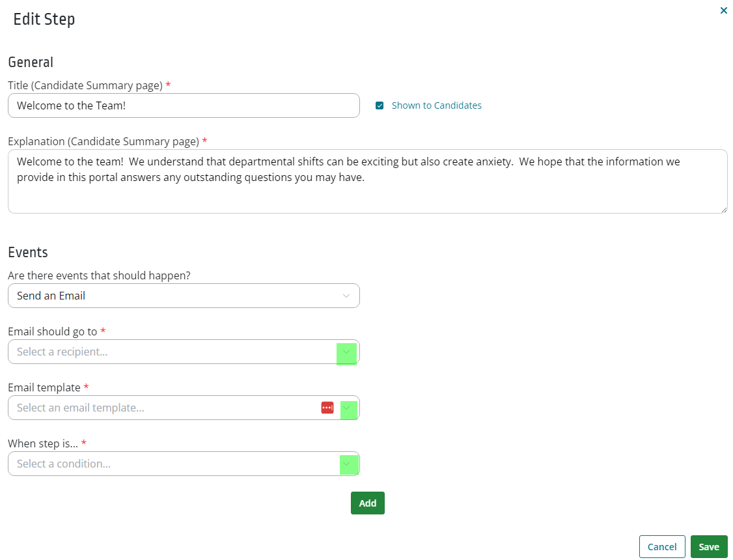
Task: Click the Cancel button
Action: pyautogui.click(x=662, y=546)
